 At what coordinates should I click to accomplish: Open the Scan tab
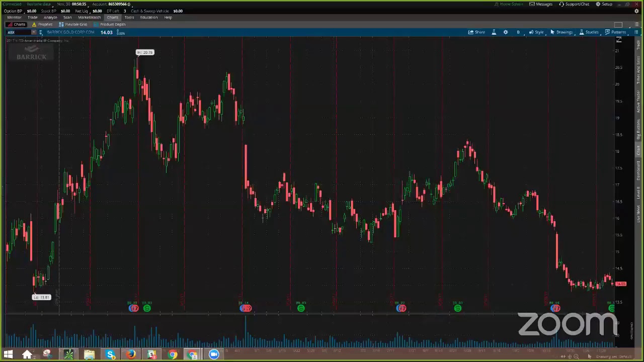[x=67, y=17]
